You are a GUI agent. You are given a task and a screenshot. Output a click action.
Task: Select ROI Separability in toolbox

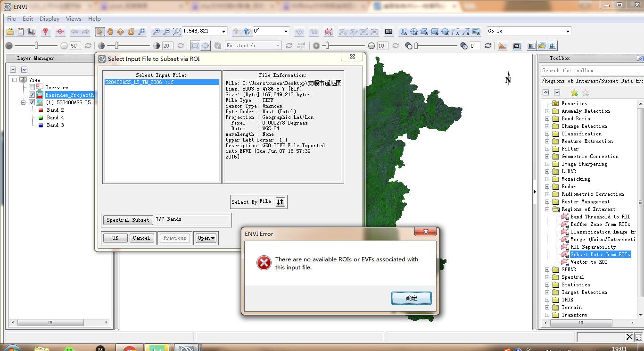593,247
